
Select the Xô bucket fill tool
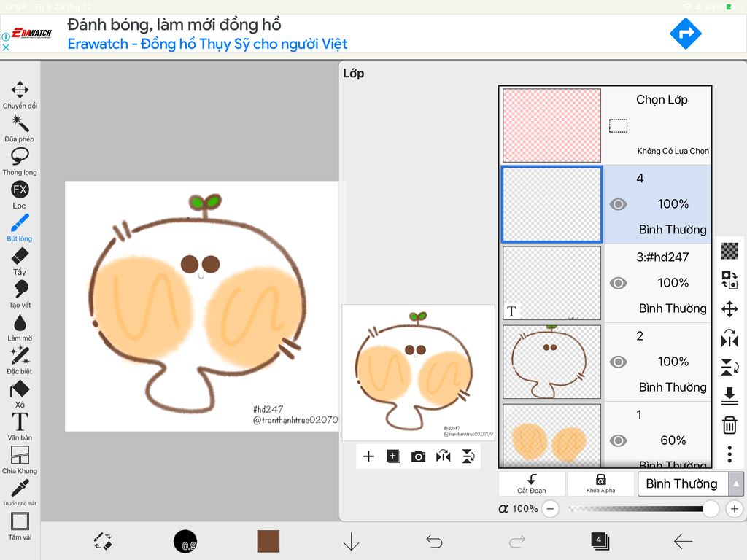pos(20,394)
